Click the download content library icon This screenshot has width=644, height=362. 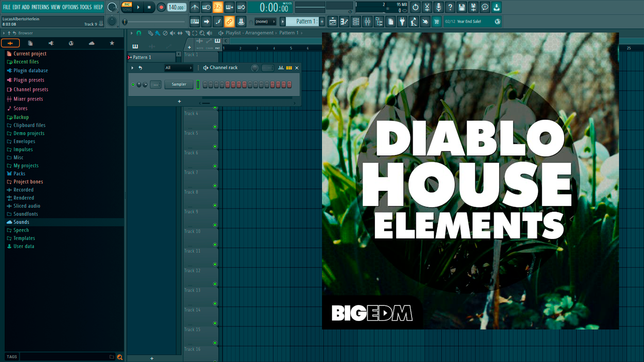pyautogui.click(x=496, y=7)
